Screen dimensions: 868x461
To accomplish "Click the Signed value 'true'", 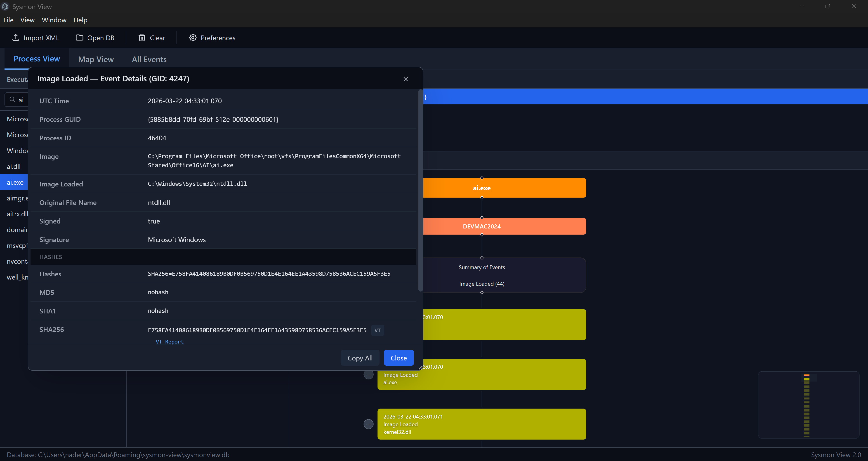I will click(x=154, y=221).
